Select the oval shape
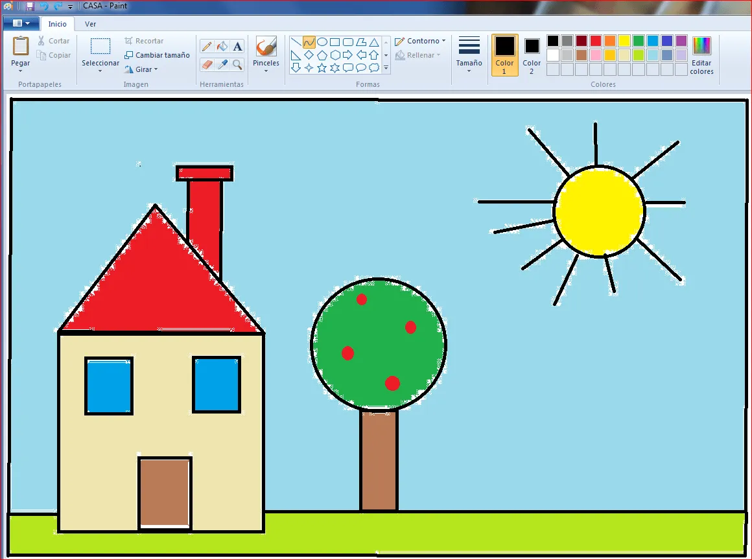The image size is (752, 560). pos(322,43)
